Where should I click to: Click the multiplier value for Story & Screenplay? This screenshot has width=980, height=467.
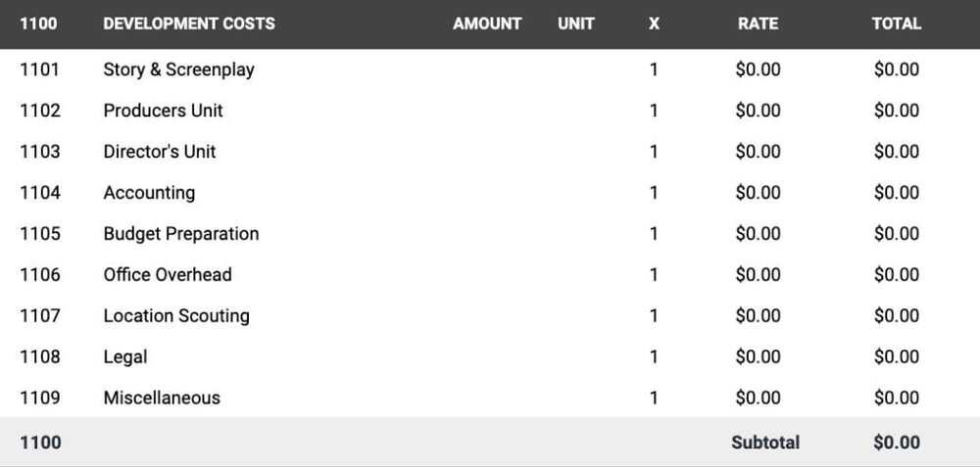click(x=654, y=70)
